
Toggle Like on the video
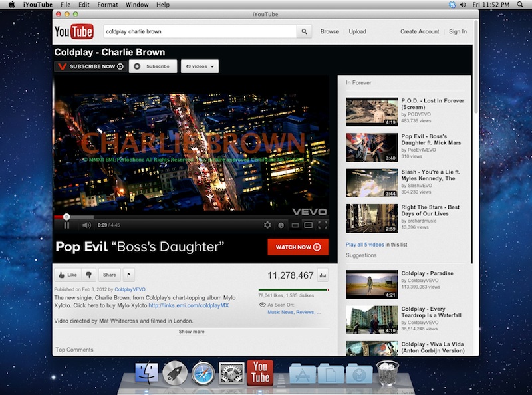(68, 275)
